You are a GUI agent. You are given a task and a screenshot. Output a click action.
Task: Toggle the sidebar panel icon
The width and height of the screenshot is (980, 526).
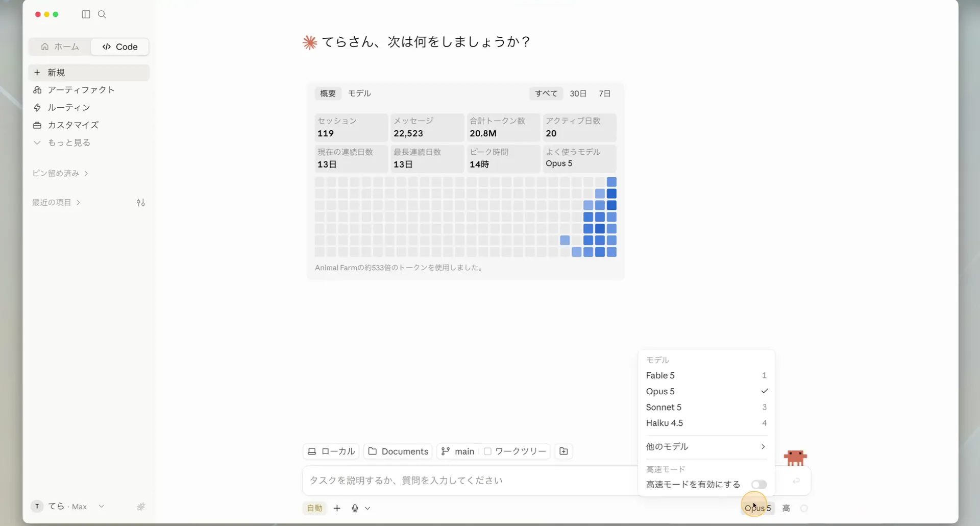pyautogui.click(x=86, y=14)
